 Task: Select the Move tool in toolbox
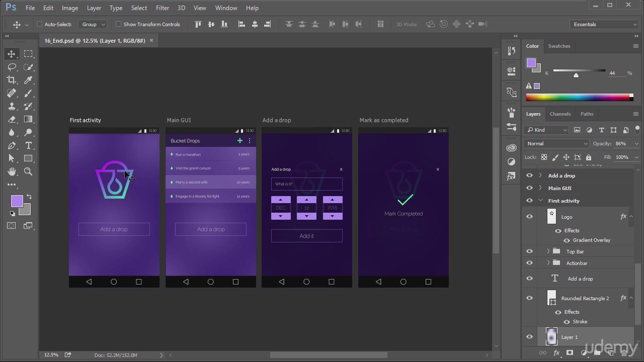point(11,54)
